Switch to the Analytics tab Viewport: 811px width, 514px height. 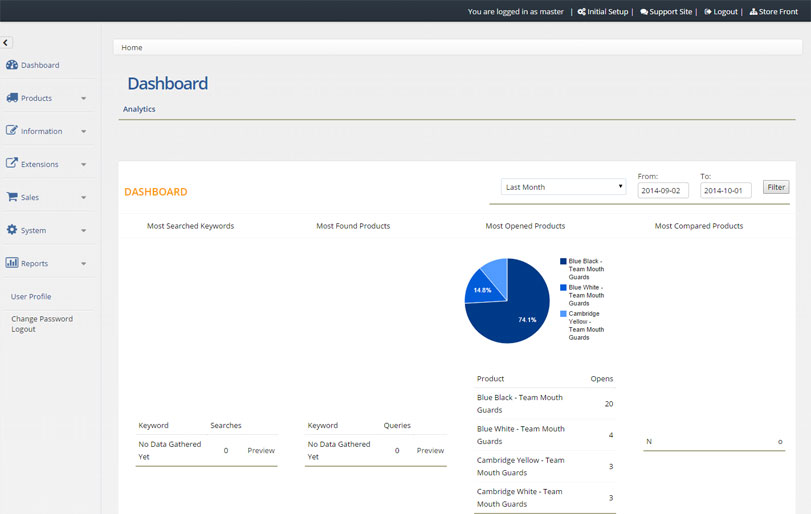[x=139, y=109]
